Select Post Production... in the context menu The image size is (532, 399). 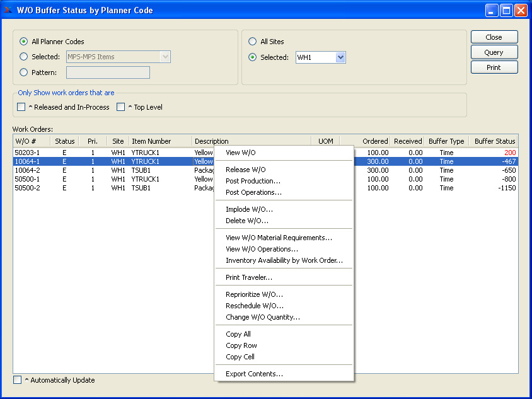(253, 181)
